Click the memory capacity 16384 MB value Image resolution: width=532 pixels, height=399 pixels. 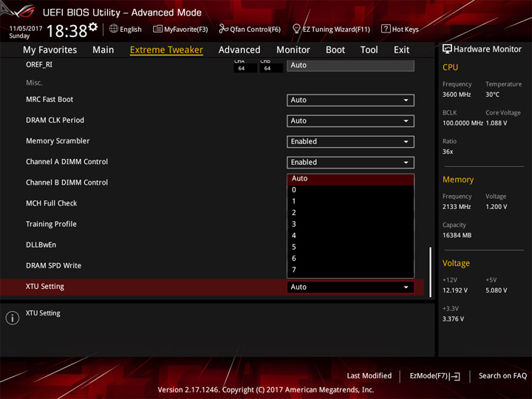pos(457,236)
